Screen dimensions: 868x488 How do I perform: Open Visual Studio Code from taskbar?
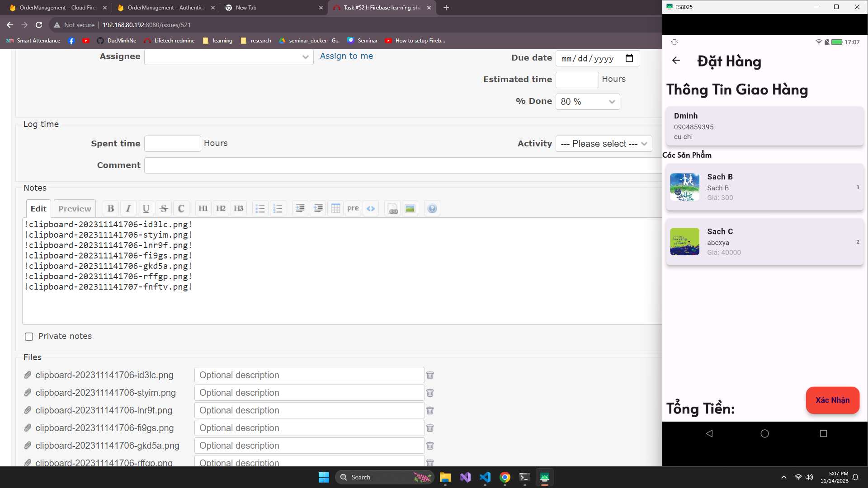tap(485, 477)
